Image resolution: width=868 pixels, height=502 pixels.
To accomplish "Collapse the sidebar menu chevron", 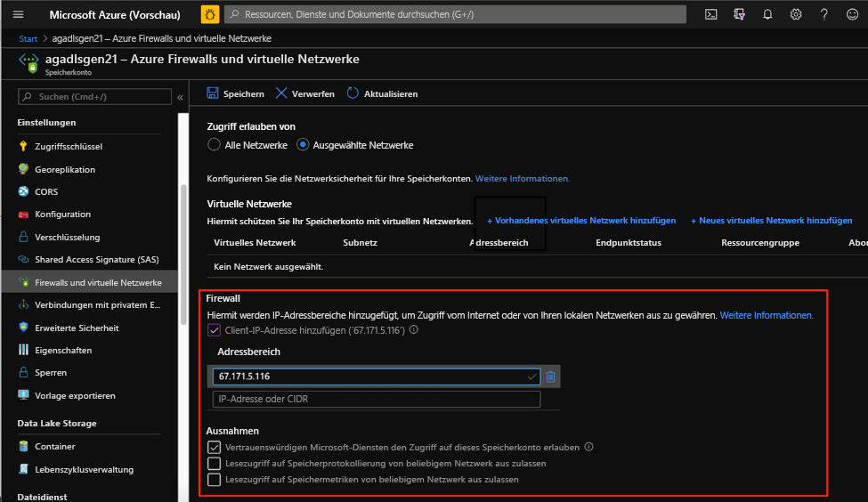I will pyautogui.click(x=180, y=97).
